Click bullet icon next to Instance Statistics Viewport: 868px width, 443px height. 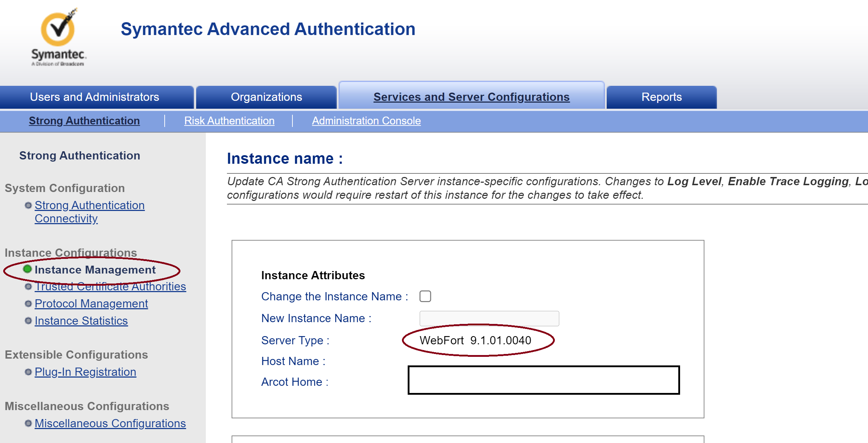click(x=28, y=321)
